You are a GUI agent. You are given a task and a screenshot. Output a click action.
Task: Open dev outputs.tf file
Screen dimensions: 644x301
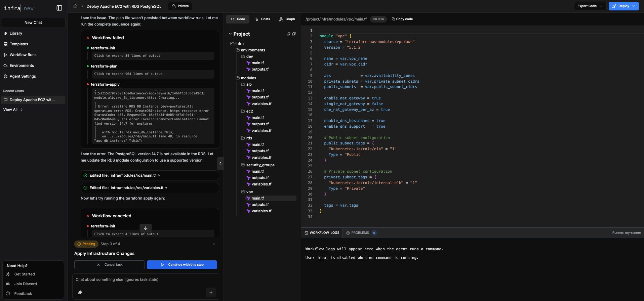(258, 69)
